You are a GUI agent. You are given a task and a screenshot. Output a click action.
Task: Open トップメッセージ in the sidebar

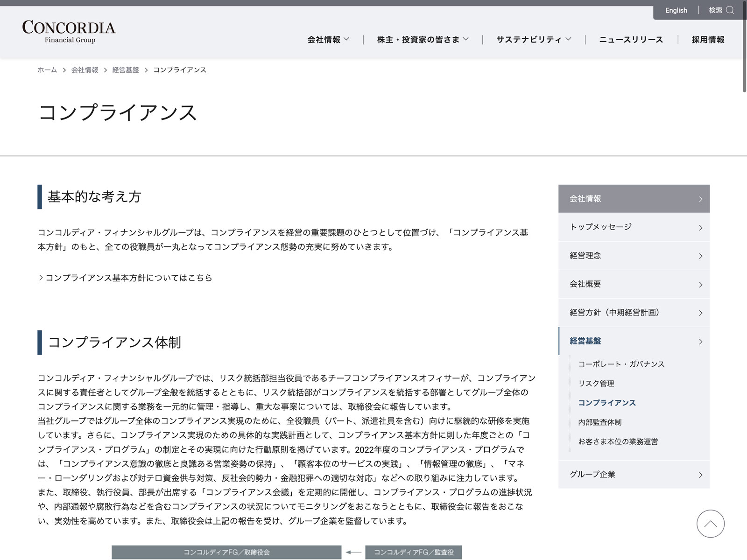tap(634, 227)
